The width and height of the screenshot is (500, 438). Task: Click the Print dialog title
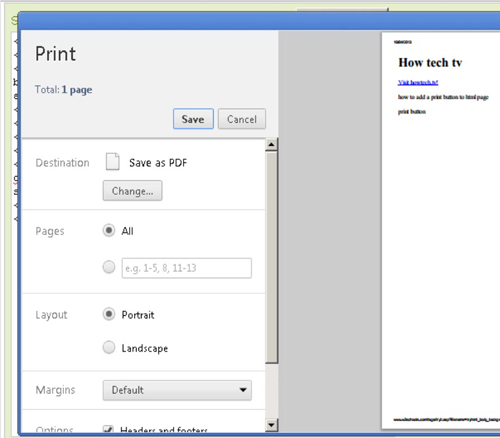point(56,54)
